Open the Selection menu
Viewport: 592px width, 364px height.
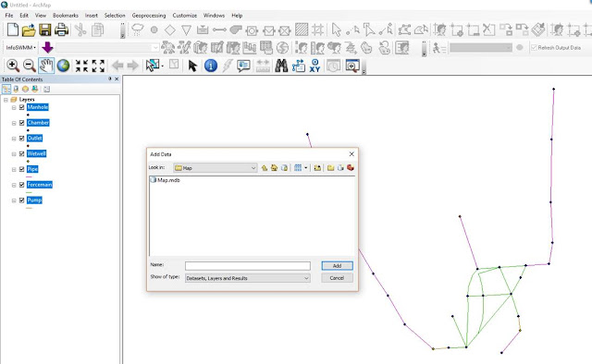coord(115,16)
